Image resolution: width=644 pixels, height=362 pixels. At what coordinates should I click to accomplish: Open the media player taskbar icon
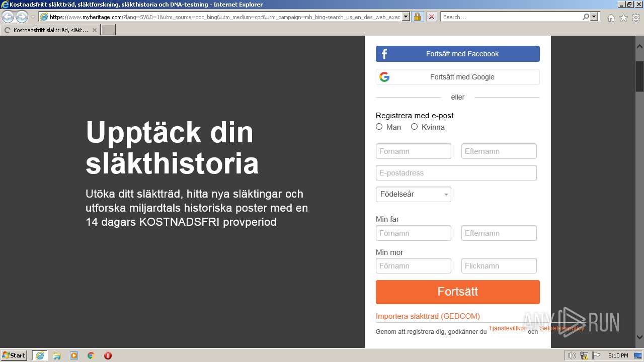click(74, 355)
